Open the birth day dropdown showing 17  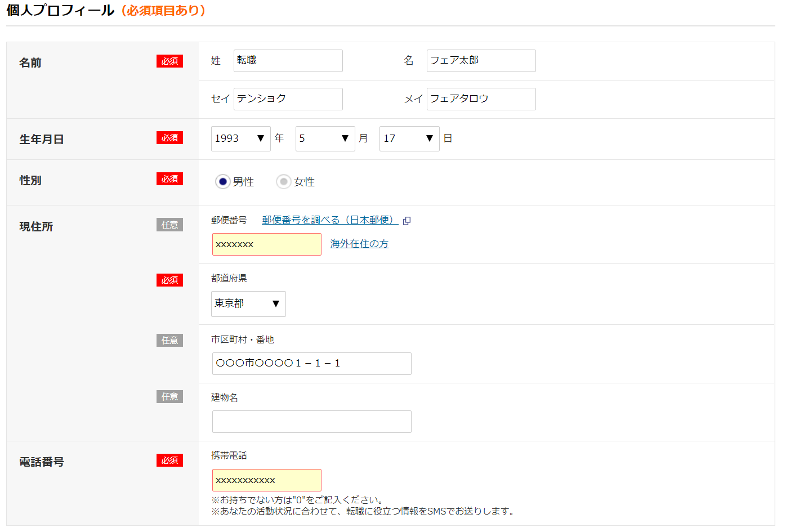coord(409,138)
